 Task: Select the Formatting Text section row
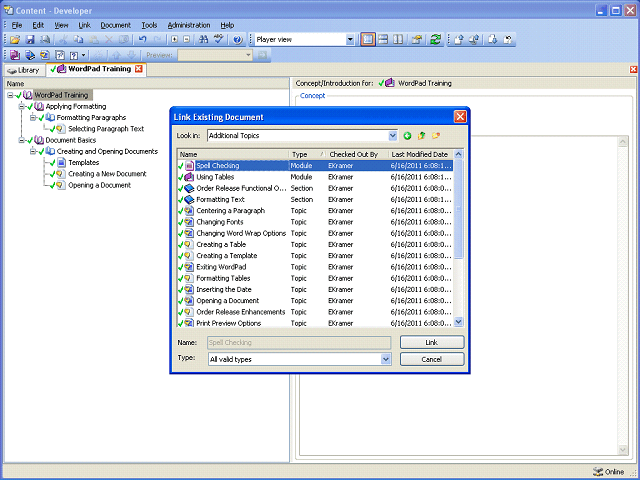click(x=315, y=200)
